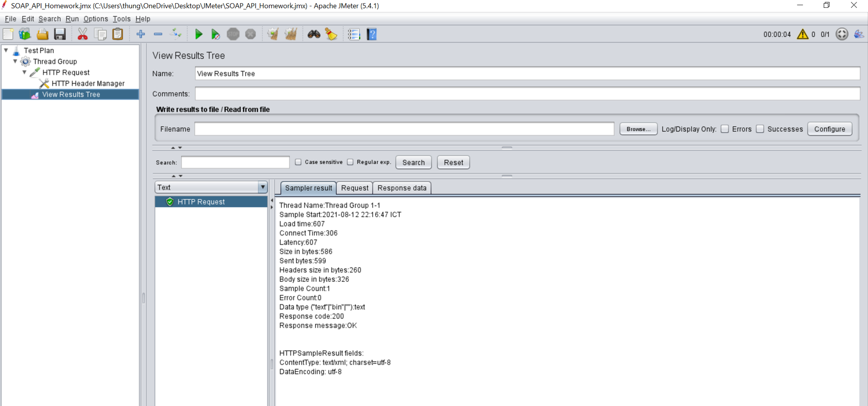Collapse the Test Plan tree node
This screenshot has width=868, height=406.
(6, 50)
